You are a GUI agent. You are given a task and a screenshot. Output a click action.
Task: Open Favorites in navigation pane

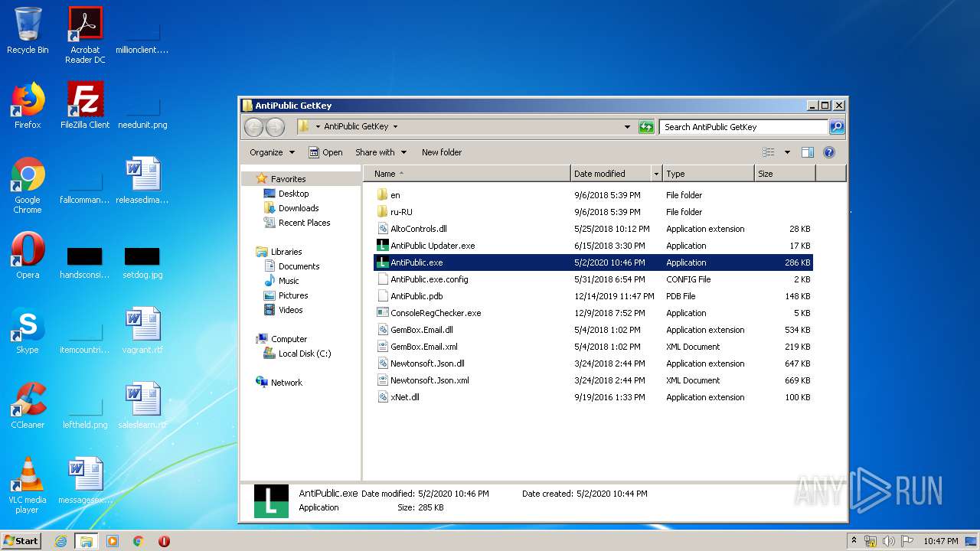[288, 179]
